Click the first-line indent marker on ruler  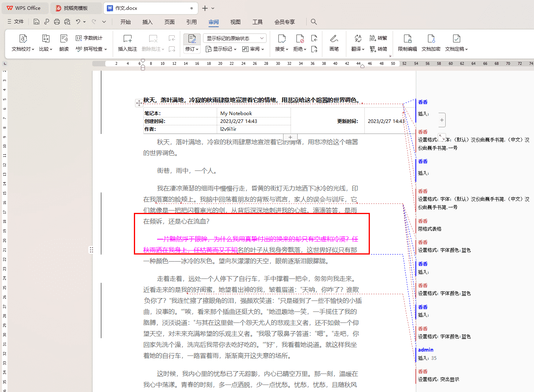coord(143,61)
